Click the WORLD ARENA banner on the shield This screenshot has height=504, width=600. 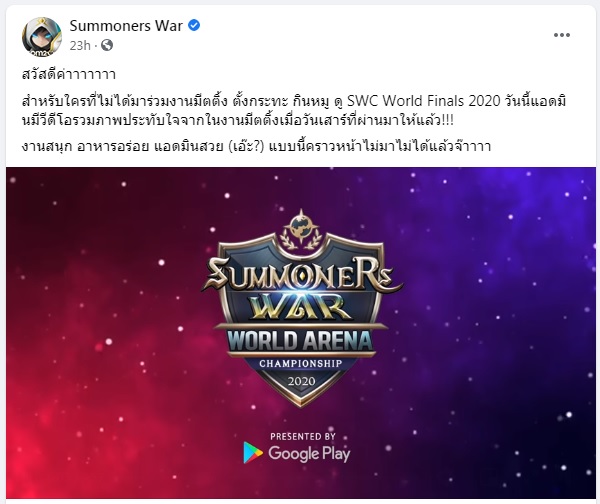(300, 341)
